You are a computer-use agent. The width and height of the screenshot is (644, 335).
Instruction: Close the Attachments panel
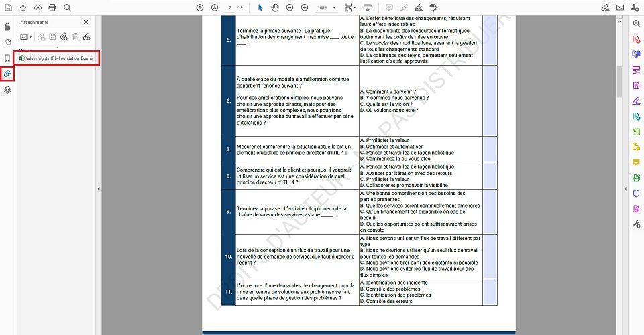click(85, 22)
